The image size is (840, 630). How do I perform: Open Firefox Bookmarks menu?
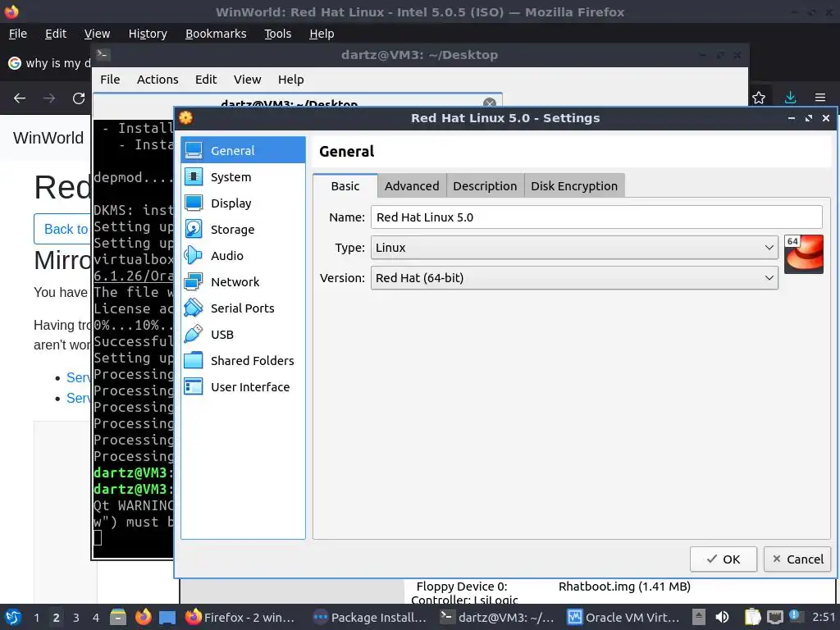coord(216,34)
